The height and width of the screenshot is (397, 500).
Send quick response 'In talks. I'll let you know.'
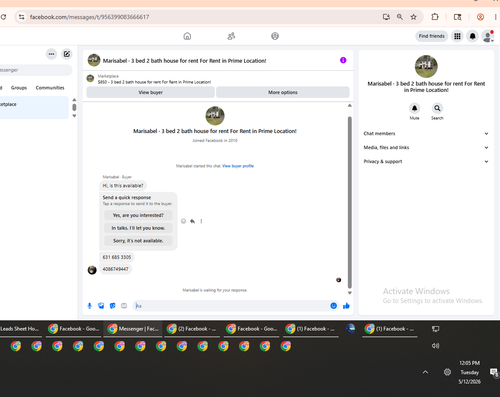[x=138, y=228]
